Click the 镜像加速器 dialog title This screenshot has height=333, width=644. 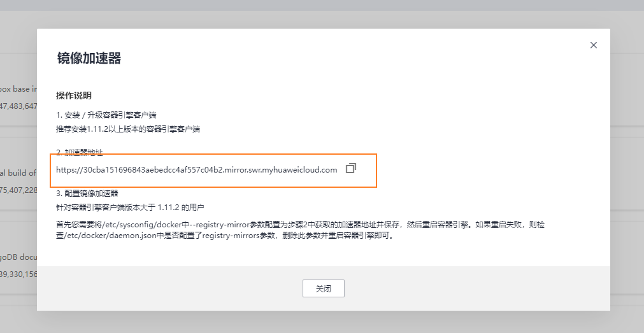[89, 59]
